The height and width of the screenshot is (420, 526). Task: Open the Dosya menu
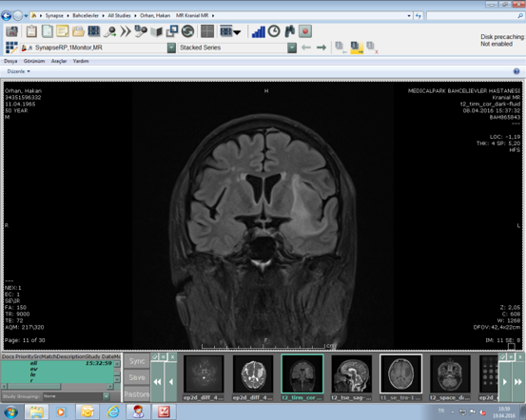pyautogui.click(x=10, y=61)
